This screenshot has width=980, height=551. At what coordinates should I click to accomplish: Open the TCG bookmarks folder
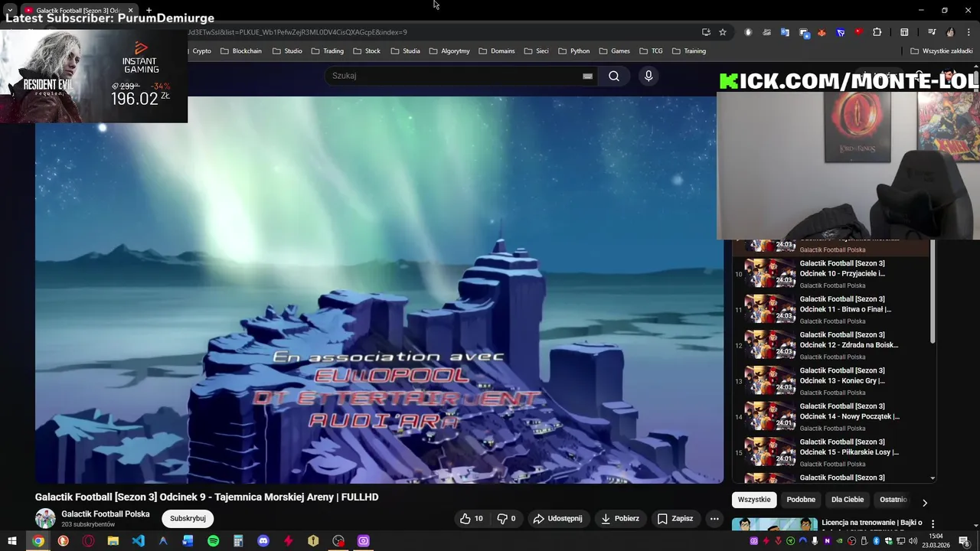pos(651,51)
